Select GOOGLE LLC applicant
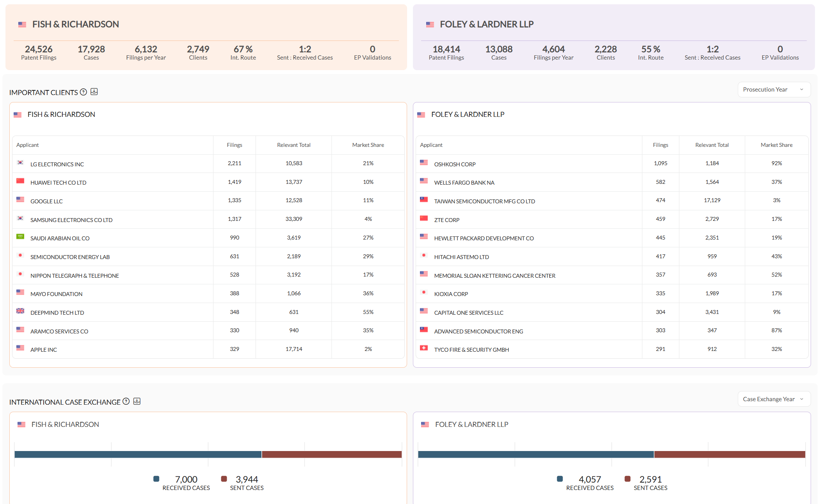The width and height of the screenshot is (820, 504). click(x=46, y=201)
